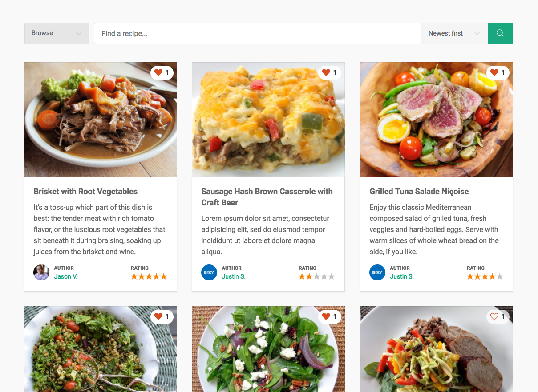Click the heart icon on Sausage Hash Brown Casserole
Viewport: 538px width, 392px height.
point(326,72)
